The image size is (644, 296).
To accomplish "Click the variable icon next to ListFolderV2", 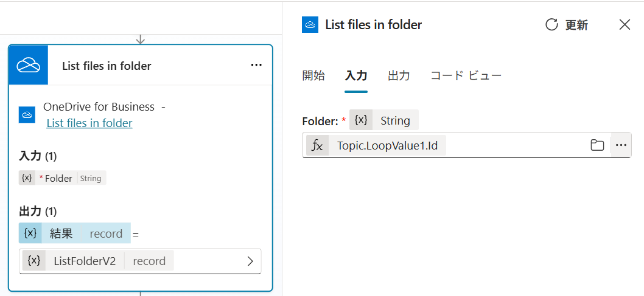I will coord(34,261).
